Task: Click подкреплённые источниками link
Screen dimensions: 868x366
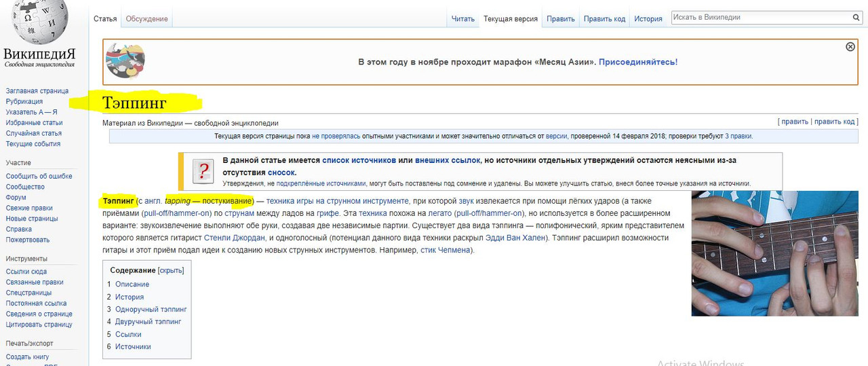Action: pos(321,183)
